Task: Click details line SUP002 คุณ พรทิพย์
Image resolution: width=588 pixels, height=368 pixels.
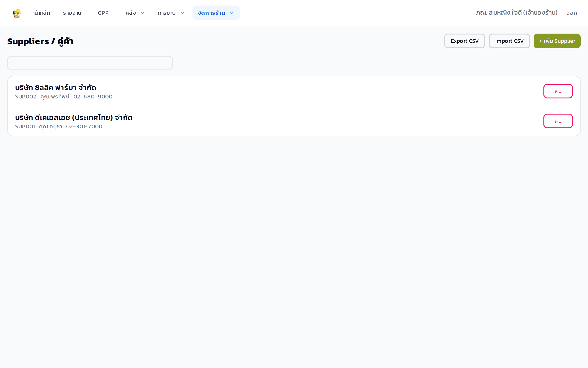Action: (x=64, y=97)
